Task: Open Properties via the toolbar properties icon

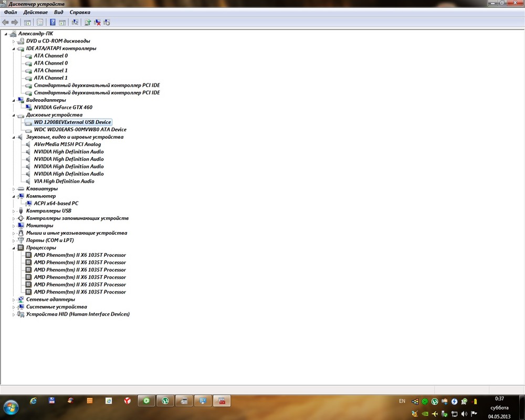Action: (40, 23)
